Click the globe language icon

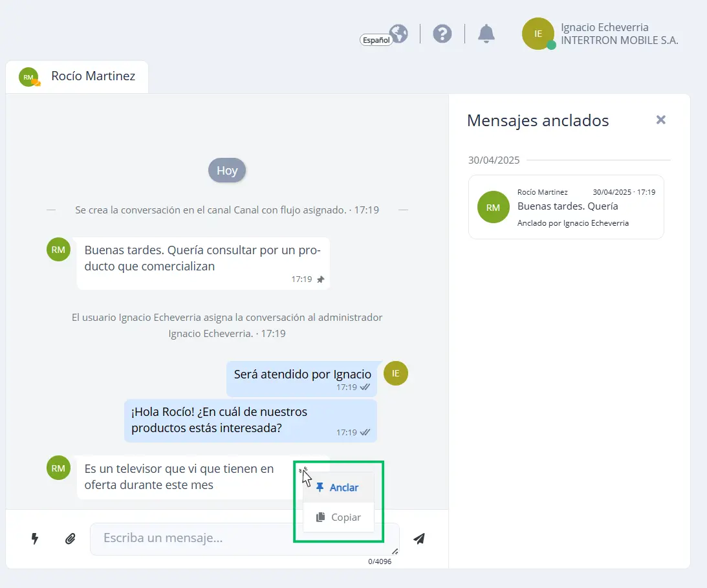pyautogui.click(x=399, y=33)
